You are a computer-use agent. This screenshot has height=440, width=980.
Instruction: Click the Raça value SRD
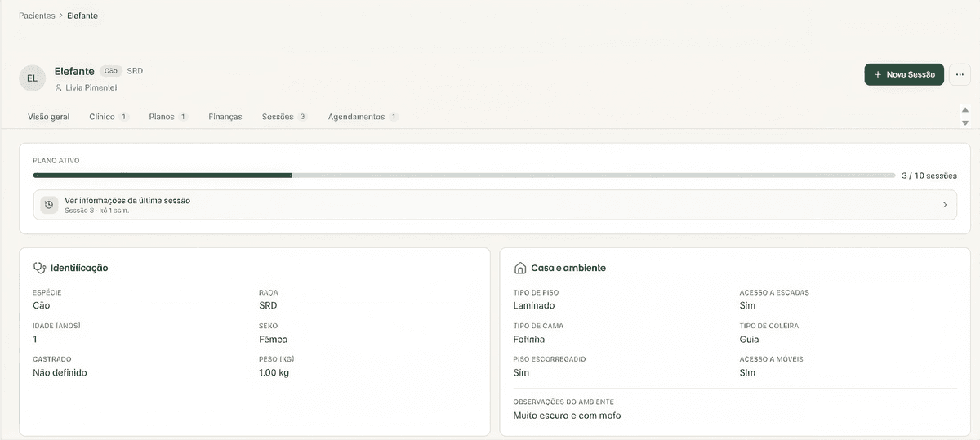(268, 305)
